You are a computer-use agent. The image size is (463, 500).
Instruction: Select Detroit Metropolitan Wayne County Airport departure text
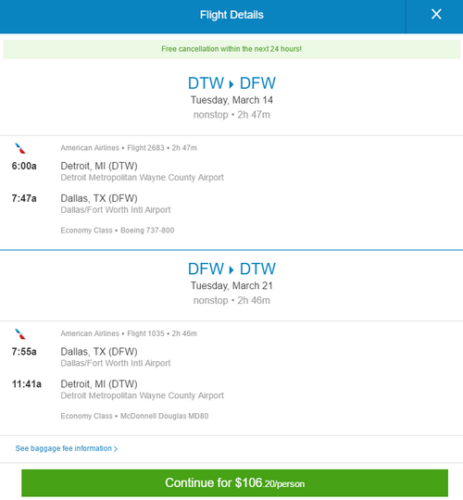(142, 178)
